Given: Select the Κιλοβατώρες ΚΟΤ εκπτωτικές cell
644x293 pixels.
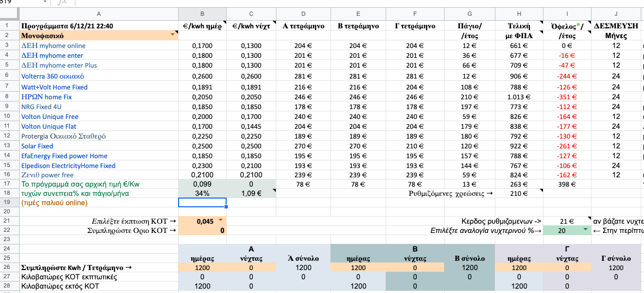Looking at the screenshot, I should 98,277.
